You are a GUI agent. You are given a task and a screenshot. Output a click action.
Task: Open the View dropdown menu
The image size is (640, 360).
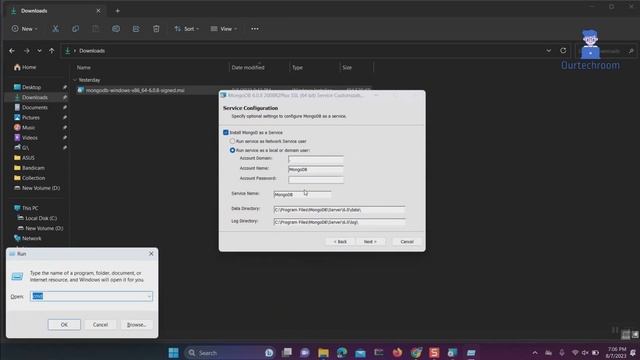(224, 29)
